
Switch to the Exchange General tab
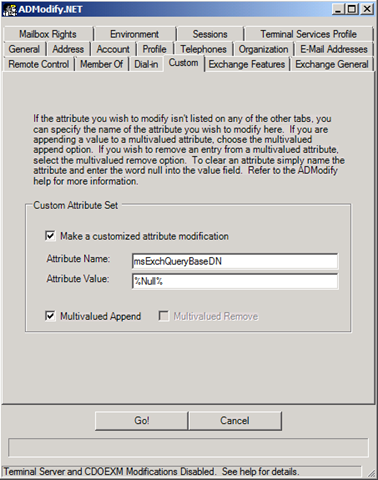(x=332, y=64)
